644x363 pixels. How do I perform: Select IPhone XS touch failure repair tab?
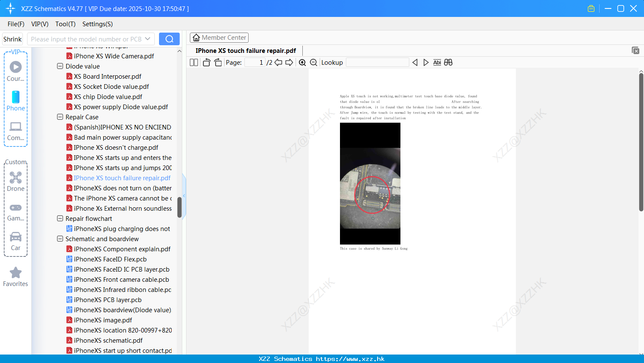pyautogui.click(x=246, y=50)
